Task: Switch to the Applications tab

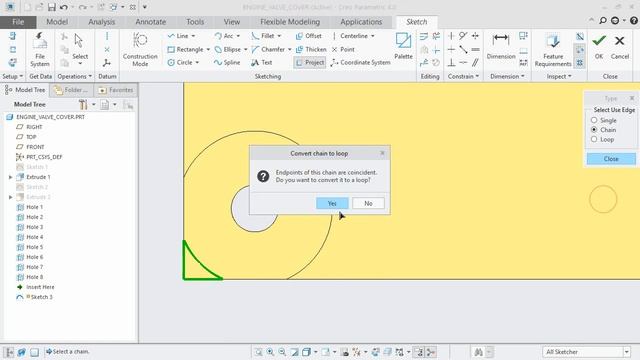Action: click(361, 22)
